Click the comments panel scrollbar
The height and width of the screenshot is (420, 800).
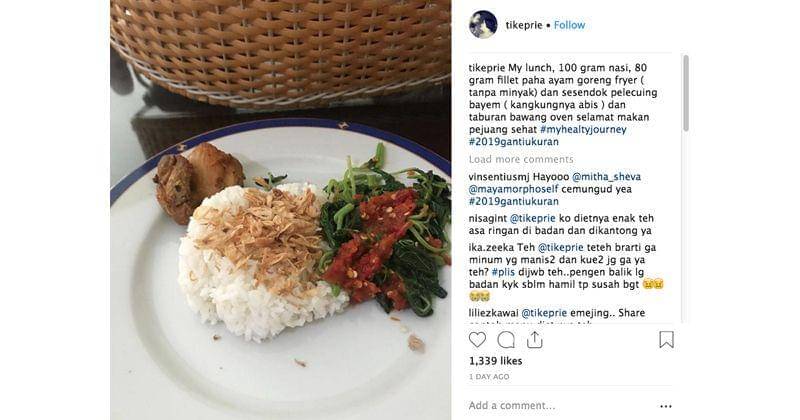pos(686,92)
